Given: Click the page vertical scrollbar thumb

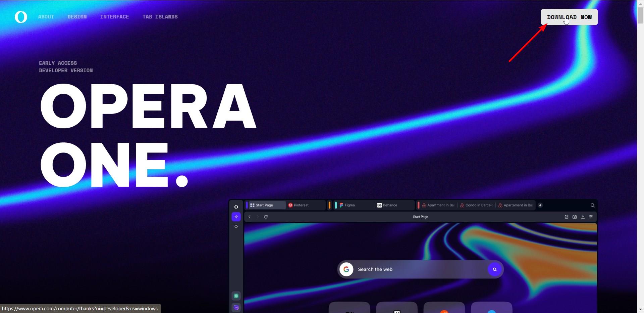Looking at the screenshot, I should coord(640,15).
